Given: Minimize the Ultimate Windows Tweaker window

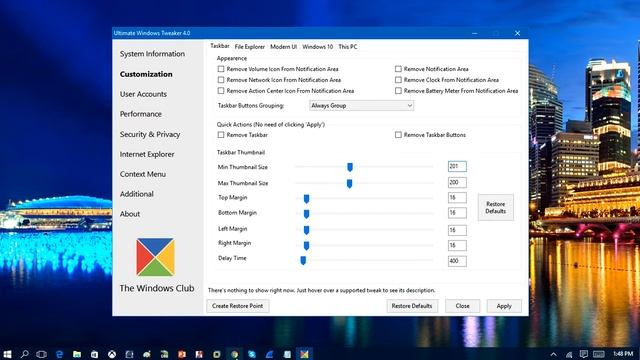Looking at the screenshot, I should click(x=475, y=33).
